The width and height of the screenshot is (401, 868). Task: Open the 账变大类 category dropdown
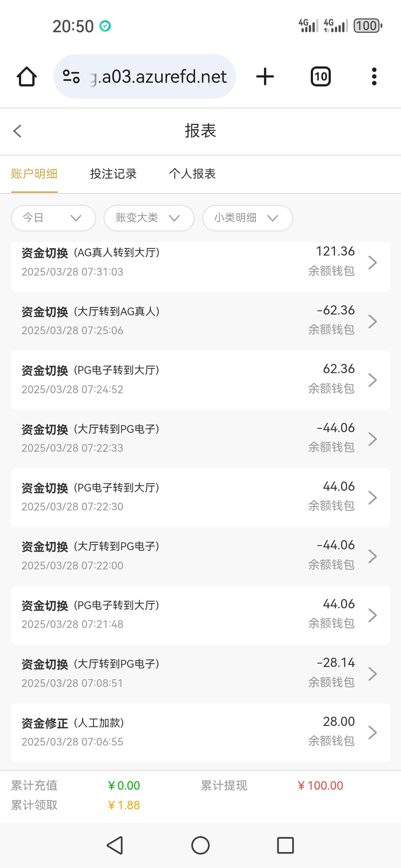[x=149, y=218]
